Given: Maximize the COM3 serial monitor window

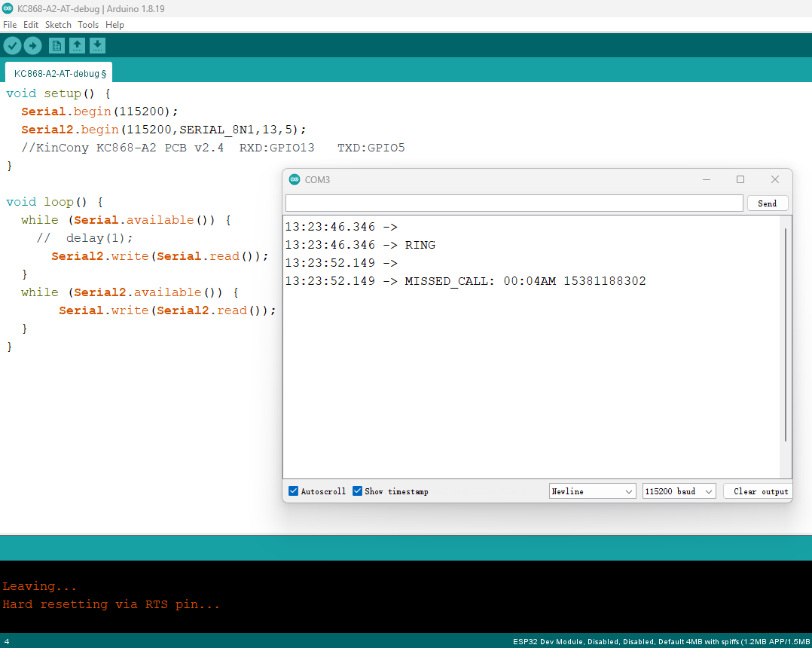Looking at the screenshot, I should [x=740, y=179].
